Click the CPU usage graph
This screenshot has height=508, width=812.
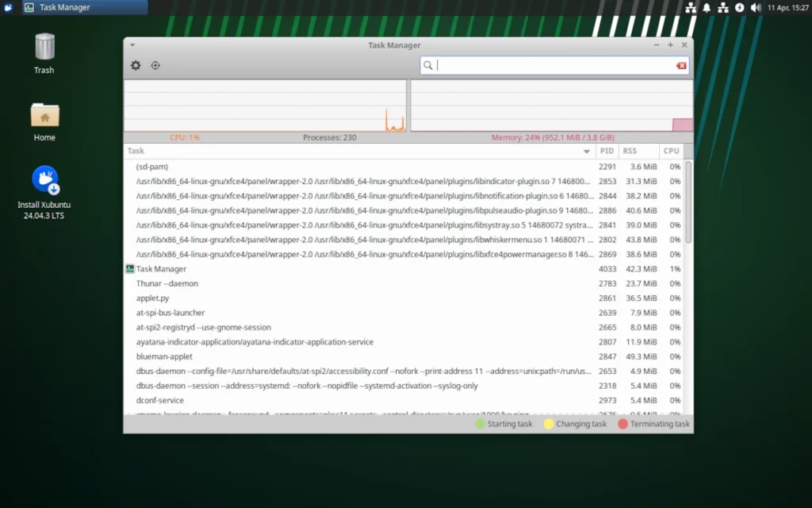(x=265, y=106)
